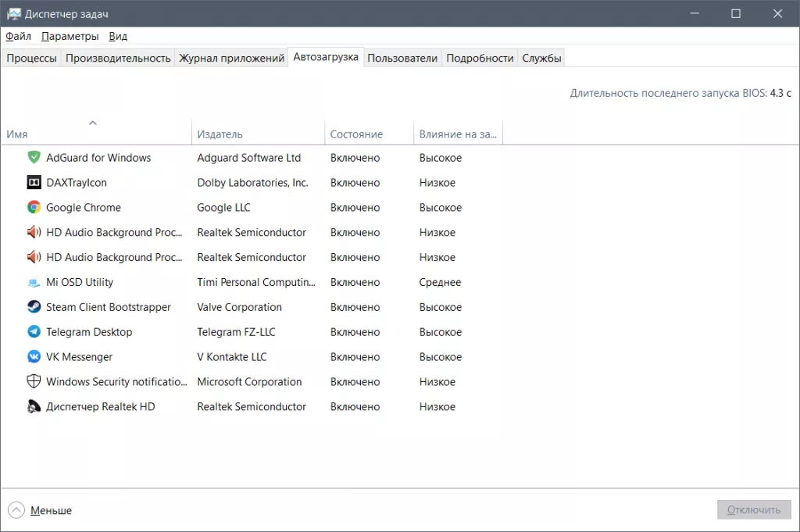Click the AdGuard for Windows shield icon
800x532 pixels.
coord(34,158)
